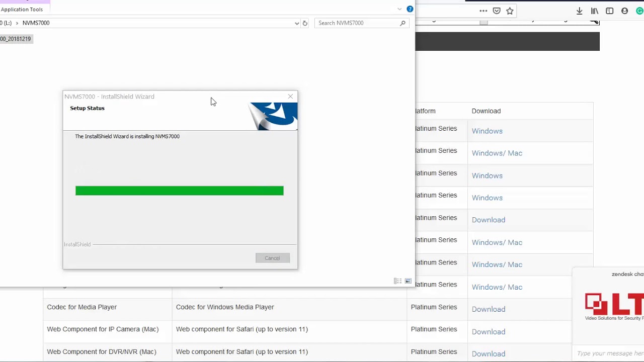The width and height of the screenshot is (644, 362).
Task: Toggle the Firefox sidebar icon
Action: pyautogui.click(x=610, y=11)
